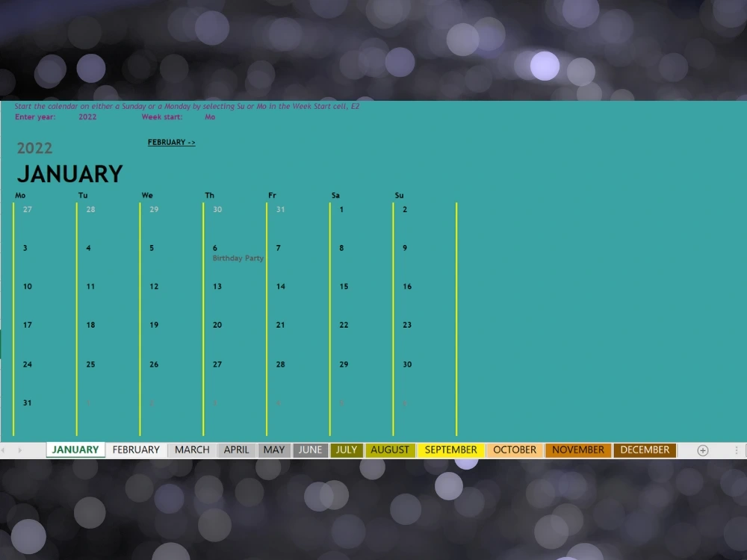Select date cell 3 under Mo
Image resolution: width=747 pixels, height=560 pixels.
coord(25,248)
